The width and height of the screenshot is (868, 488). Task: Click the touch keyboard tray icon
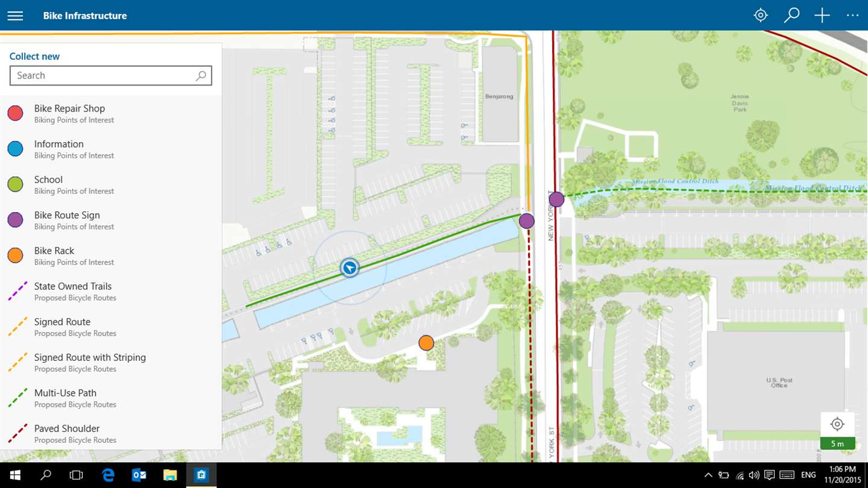pos(787,475)
